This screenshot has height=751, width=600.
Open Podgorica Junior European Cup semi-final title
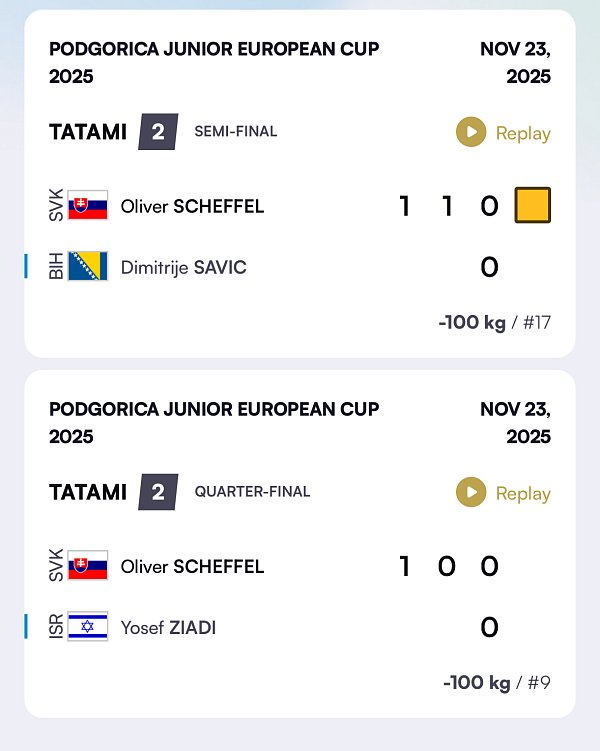tap(214, 62)
